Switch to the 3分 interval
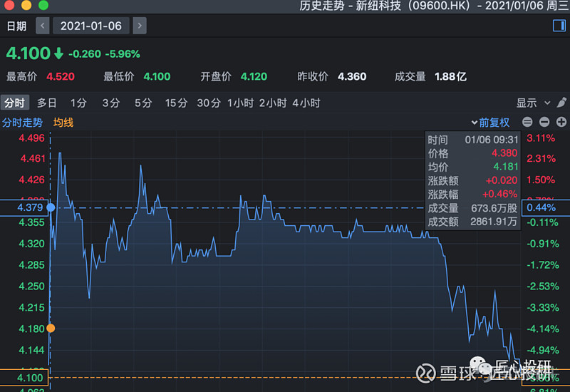 [x=111, y=103]
